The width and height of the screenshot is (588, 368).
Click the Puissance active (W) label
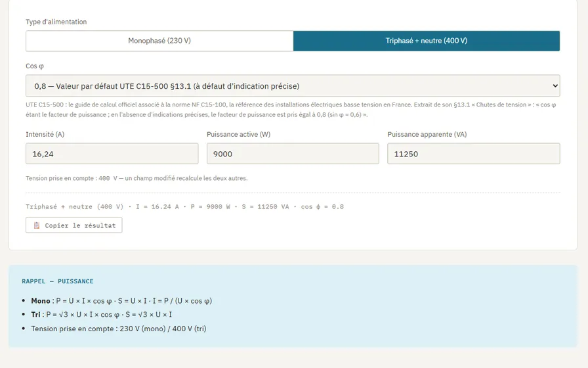click(x=238, y=135)
